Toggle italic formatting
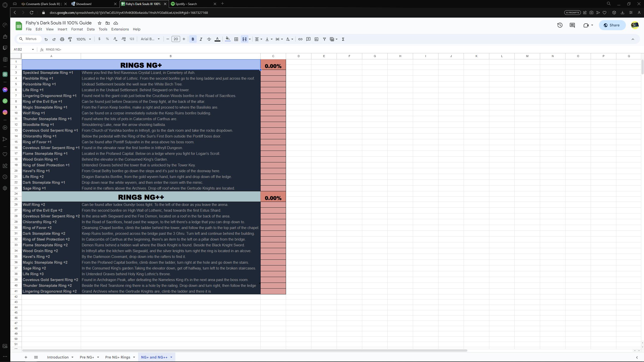This screenshot has width=644, height=362. 201,39
